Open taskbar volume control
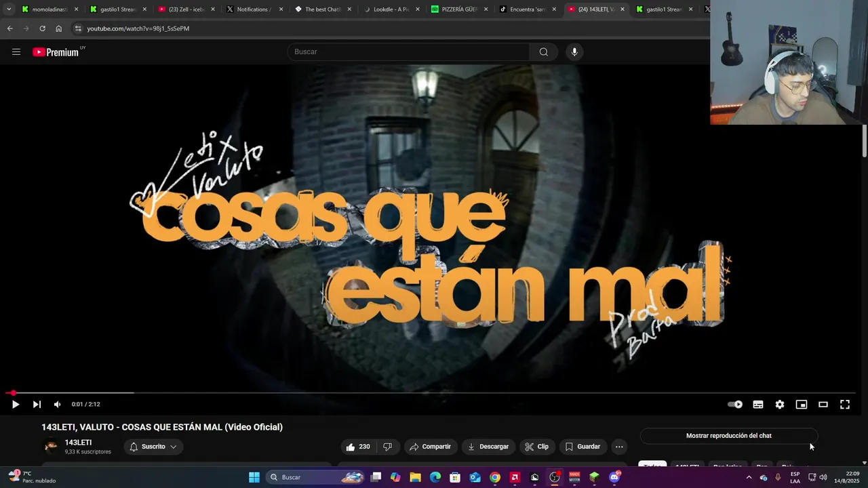This screenshot has width=868, height=488. [x=823, y=477]
